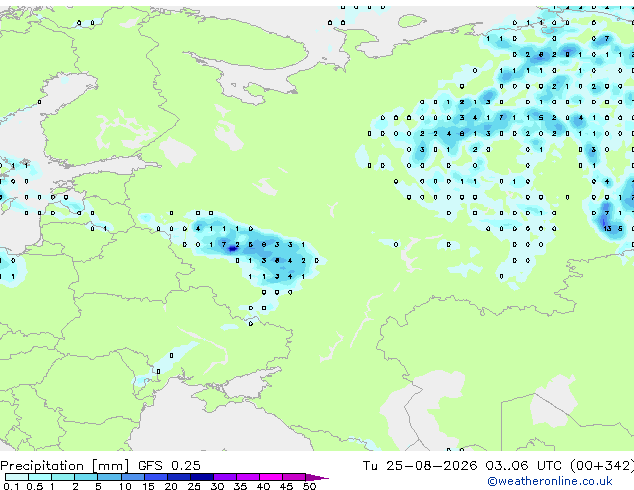Click the '15' legend scale label
Viewport: 634px width, 490px height.
[x=148, y=486]
